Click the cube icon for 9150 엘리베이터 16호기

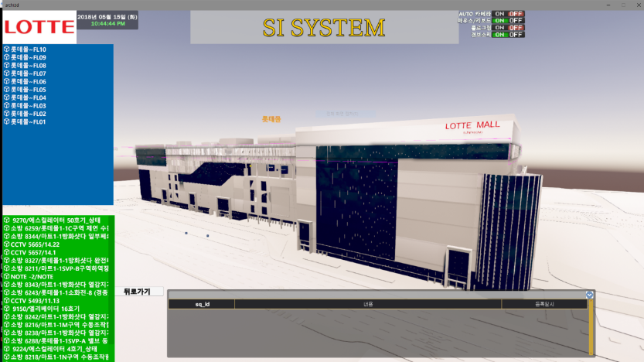[7, 309]
